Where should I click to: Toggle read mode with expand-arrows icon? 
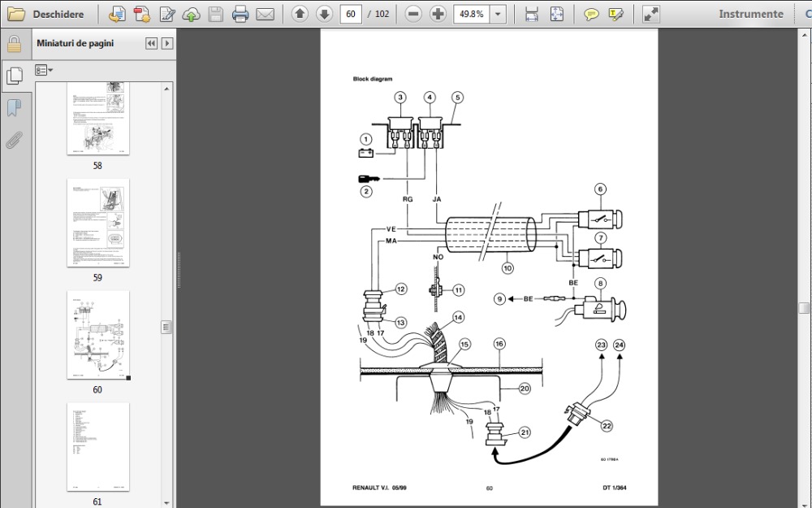(650, 14)
